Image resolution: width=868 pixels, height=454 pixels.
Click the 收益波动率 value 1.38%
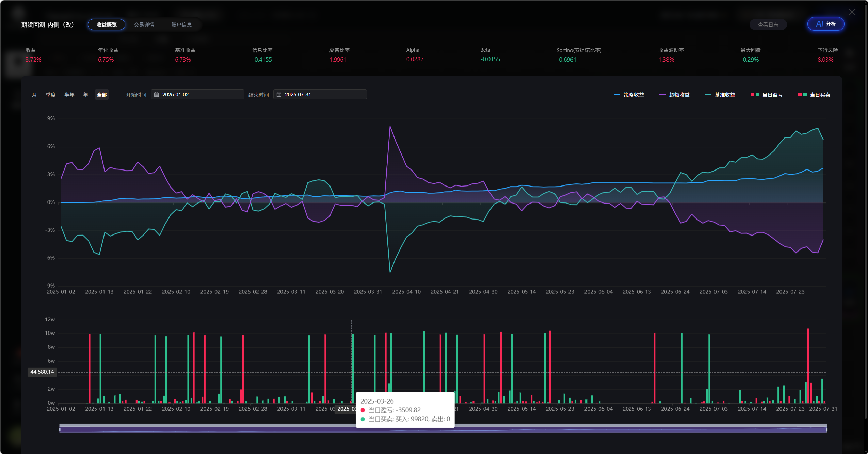666,60
